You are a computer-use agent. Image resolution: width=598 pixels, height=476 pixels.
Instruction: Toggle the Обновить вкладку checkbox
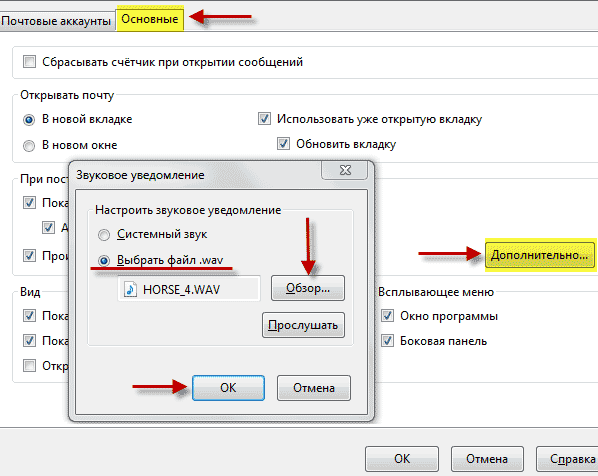(283, 144)
